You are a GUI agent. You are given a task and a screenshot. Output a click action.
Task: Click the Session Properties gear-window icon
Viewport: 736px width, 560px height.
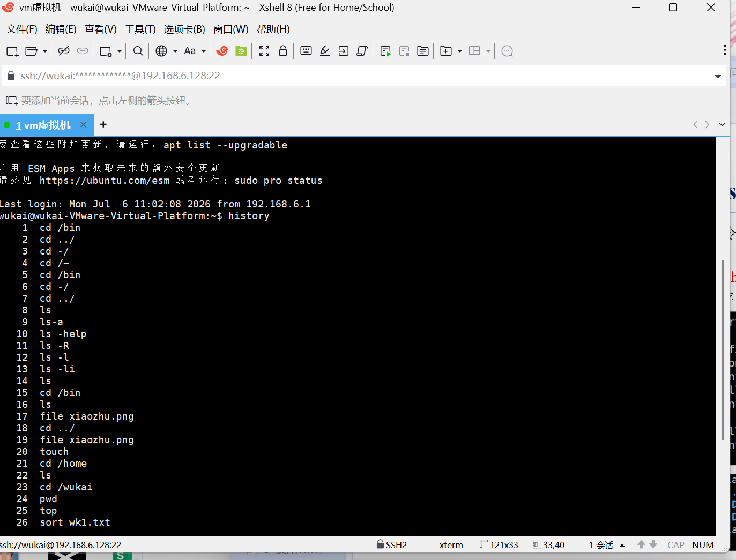(x=106, y=51)
